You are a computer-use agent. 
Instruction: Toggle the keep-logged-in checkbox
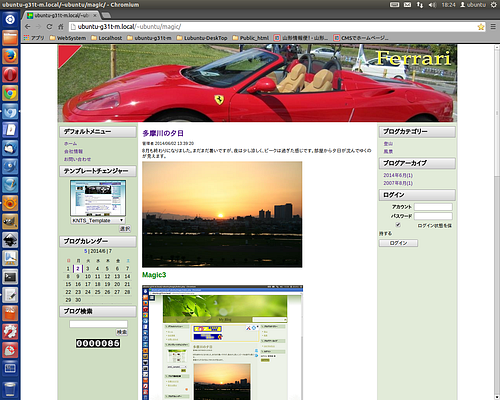(398, 225)
